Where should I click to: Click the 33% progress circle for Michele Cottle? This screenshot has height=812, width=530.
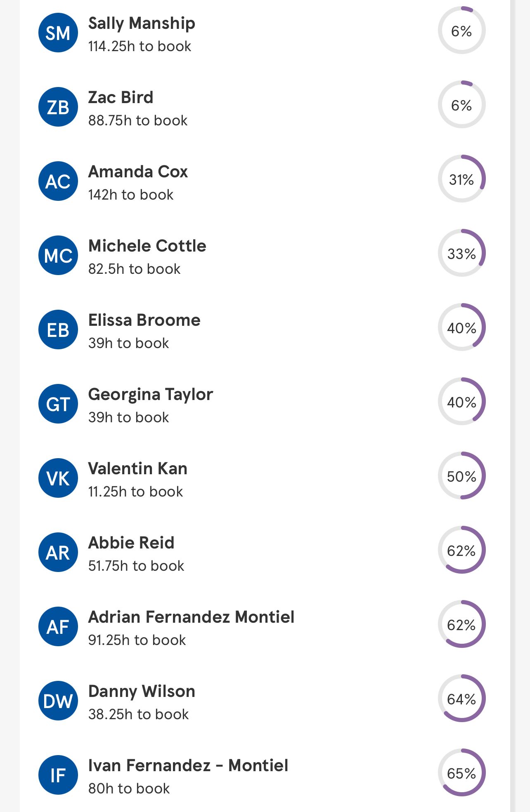(x=461, y=253)
